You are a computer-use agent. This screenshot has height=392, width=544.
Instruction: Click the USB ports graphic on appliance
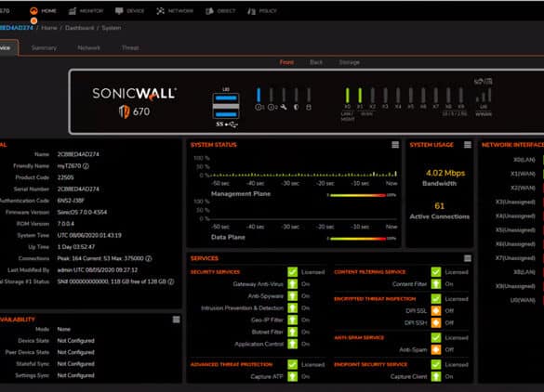coord(226,106)
